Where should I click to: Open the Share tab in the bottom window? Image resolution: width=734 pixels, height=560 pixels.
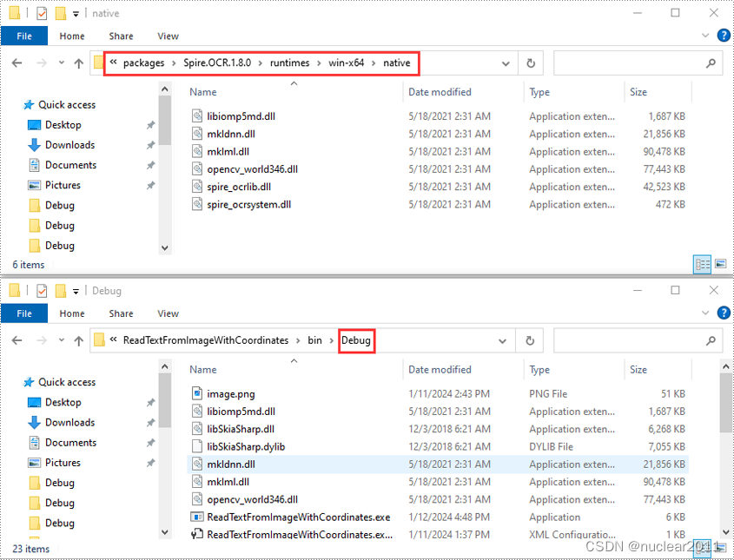coord(120,313)
